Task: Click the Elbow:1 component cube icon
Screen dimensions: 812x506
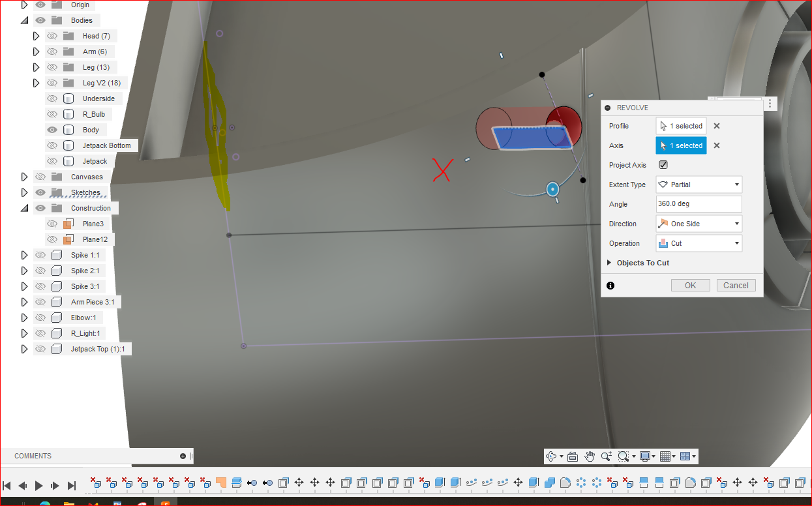Action: coord(57,318)
